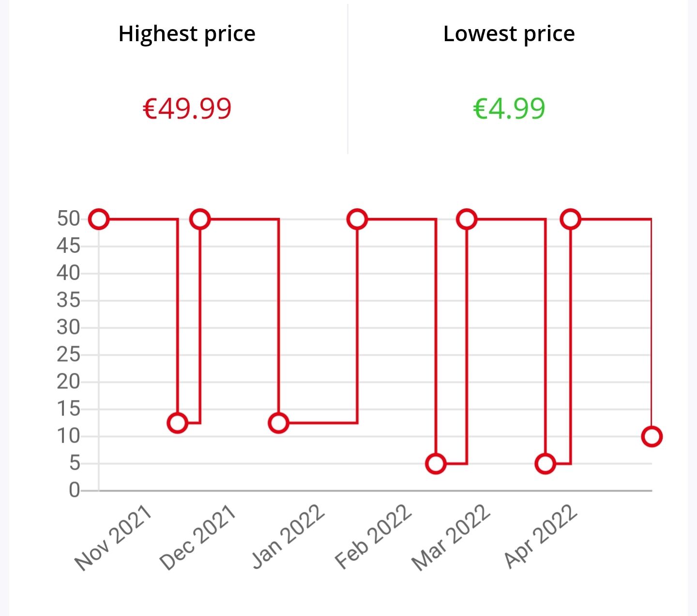The width and height of the screenshot is (697, 616).
Task: Click the Apr 2022 axis label
Action: (x=541, y=537)
